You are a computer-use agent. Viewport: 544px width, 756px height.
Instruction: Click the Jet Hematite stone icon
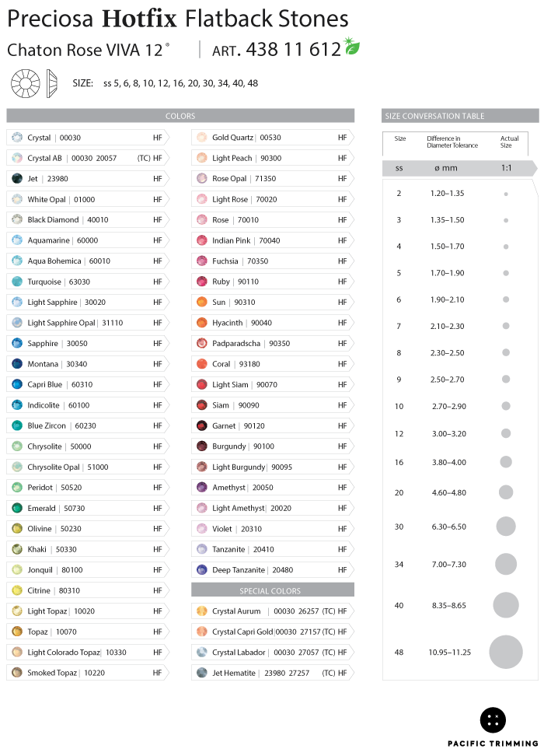click(202, 673)
